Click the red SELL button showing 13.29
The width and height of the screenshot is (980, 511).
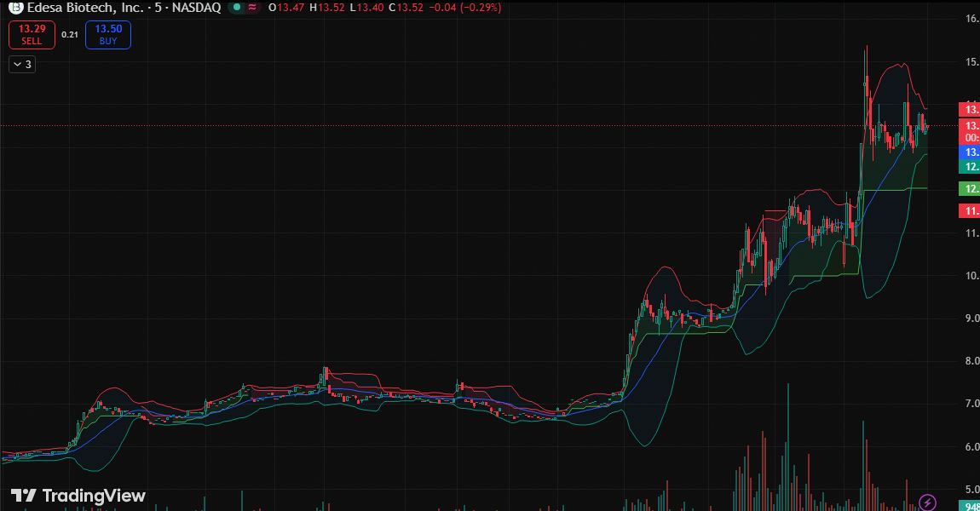[31, 34]
